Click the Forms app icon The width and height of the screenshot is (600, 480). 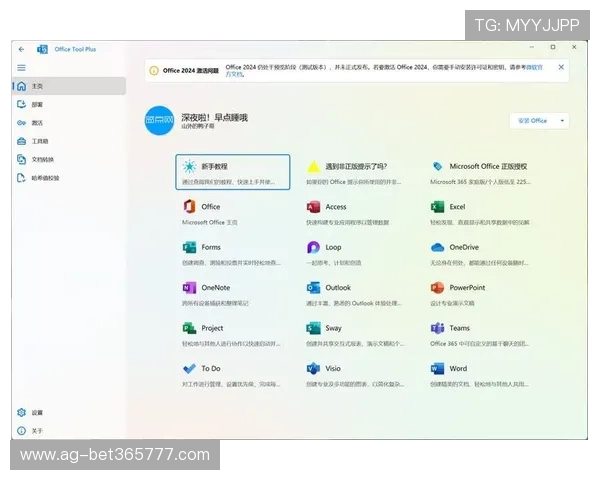coord(189,247)
